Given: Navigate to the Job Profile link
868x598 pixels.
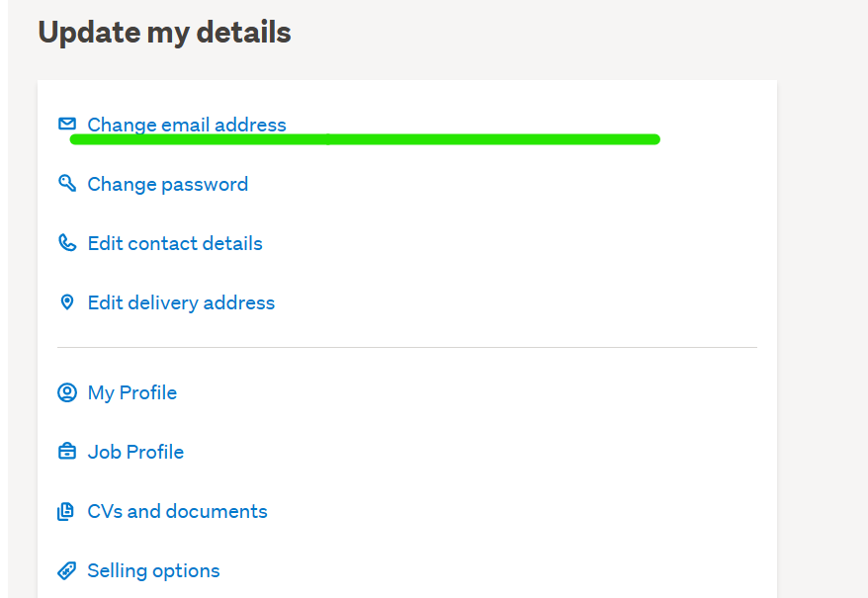Looking at the screenshot, I should [135, 452].
